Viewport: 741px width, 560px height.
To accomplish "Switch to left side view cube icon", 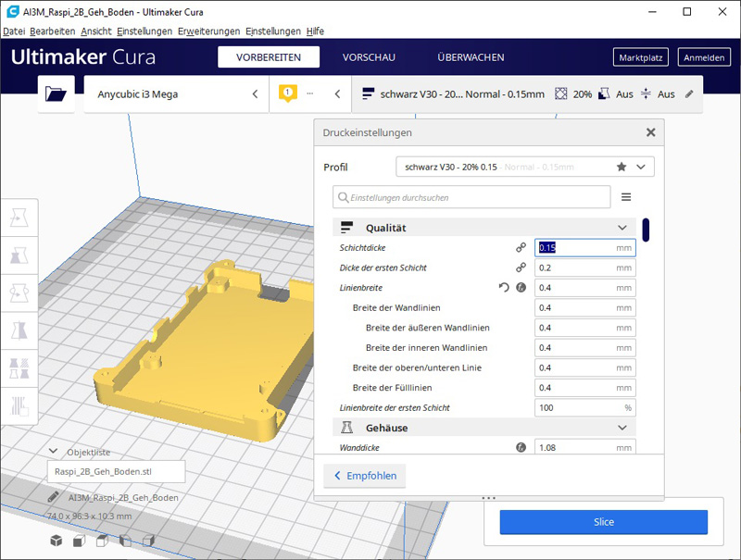I will coord(125,541).
